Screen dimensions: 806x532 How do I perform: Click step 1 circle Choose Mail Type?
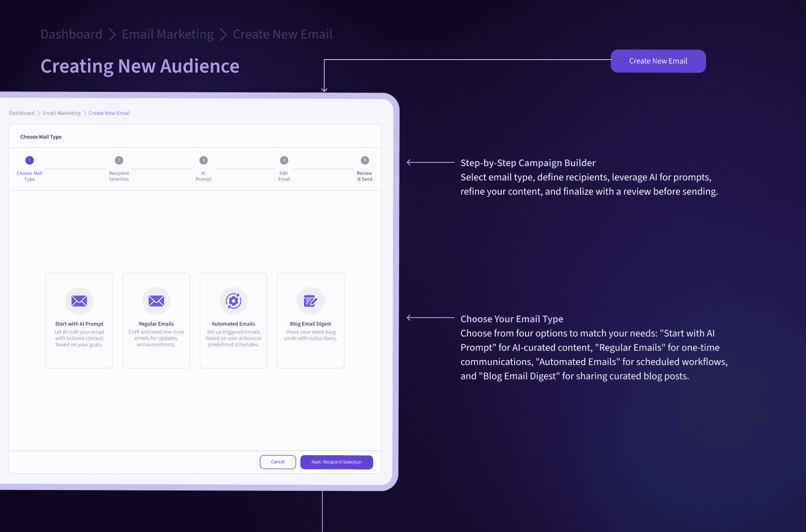pyautogui.click(x=29, y=160)
